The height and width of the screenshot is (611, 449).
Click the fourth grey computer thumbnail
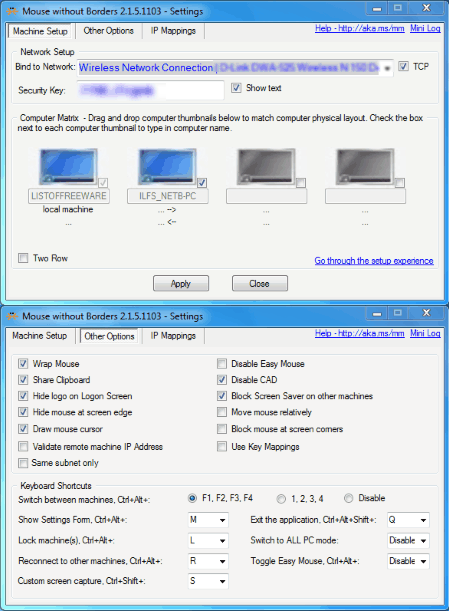(365, 166)
